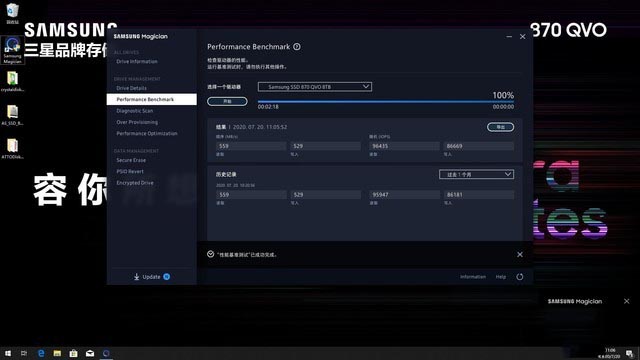
Task: Click Update at sidebar bottom
Action: click(x=151, y=277)
